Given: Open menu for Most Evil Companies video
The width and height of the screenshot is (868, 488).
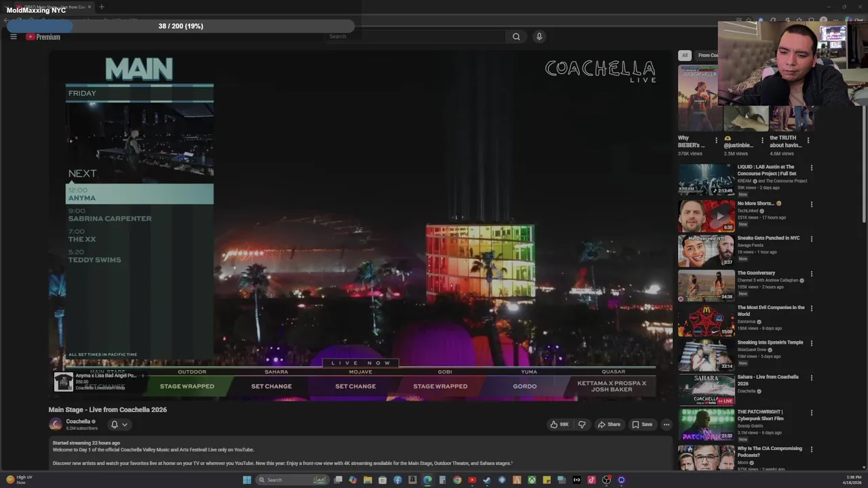Looking at the screenshot, I should click(x=811, y=308).
